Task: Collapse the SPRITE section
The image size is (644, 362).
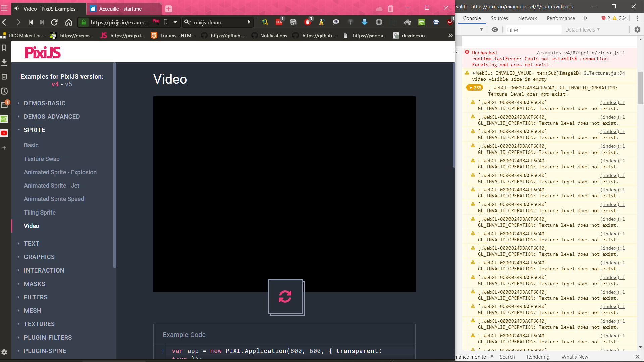Action: click(x=35, y=130)
